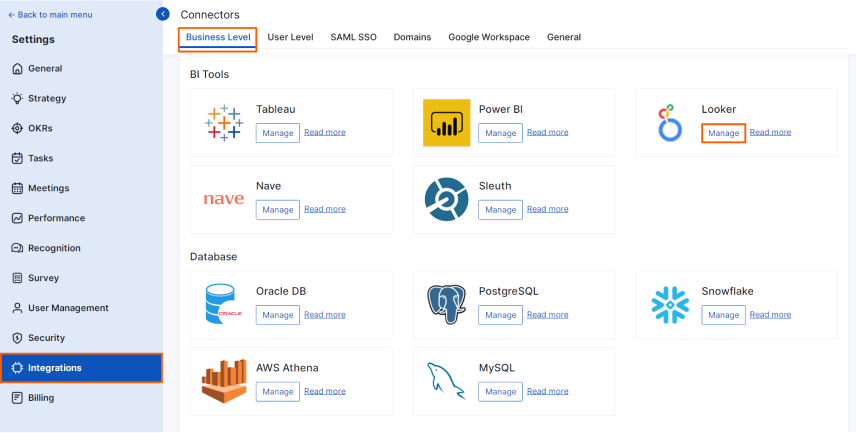856x433 pixels.
Task: Click the Billing document icon
Action: [x=17, y=398]
